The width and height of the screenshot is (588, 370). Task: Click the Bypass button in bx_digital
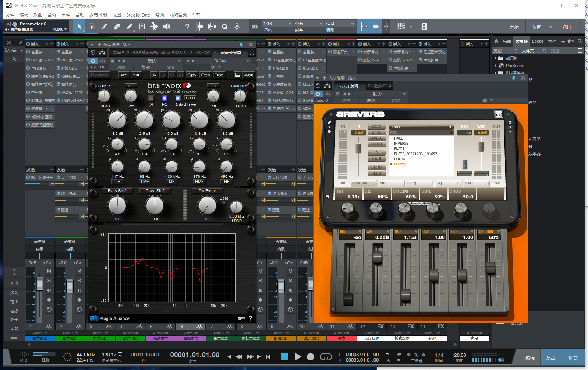coord(100,75)
